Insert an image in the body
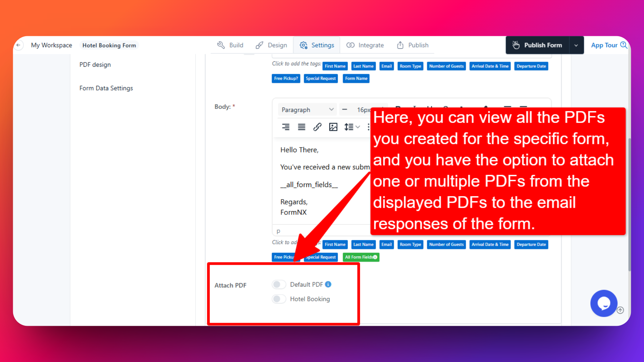Screen dimensions: 644x362 pyautogui.click(x=333, y=127)
